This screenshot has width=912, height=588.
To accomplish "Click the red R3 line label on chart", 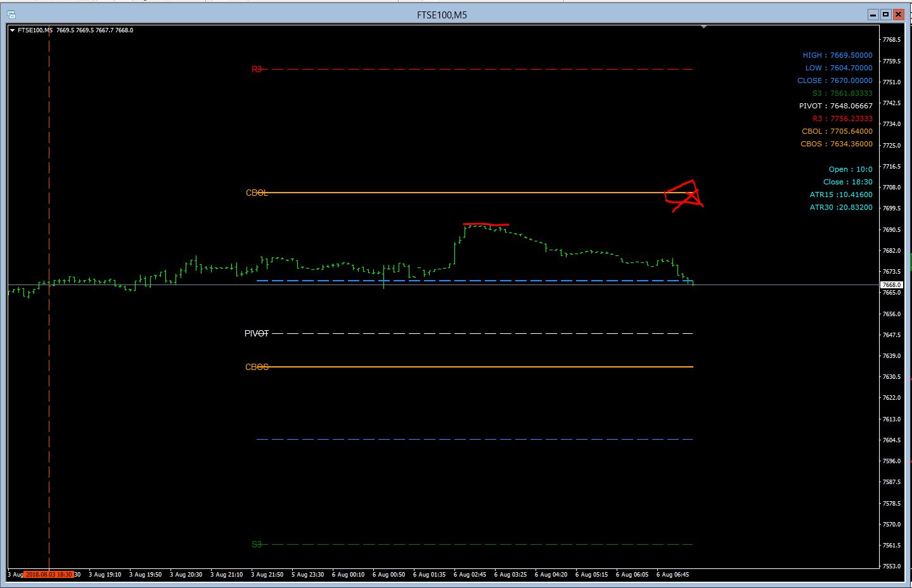I will tap(257, 69).
